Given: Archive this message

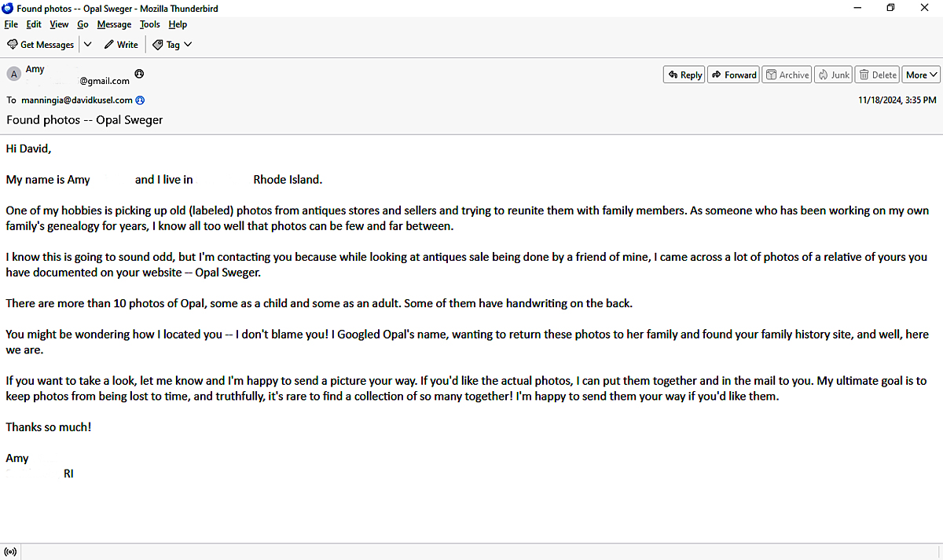Looking at the screenshot, I should coord(787,75).
